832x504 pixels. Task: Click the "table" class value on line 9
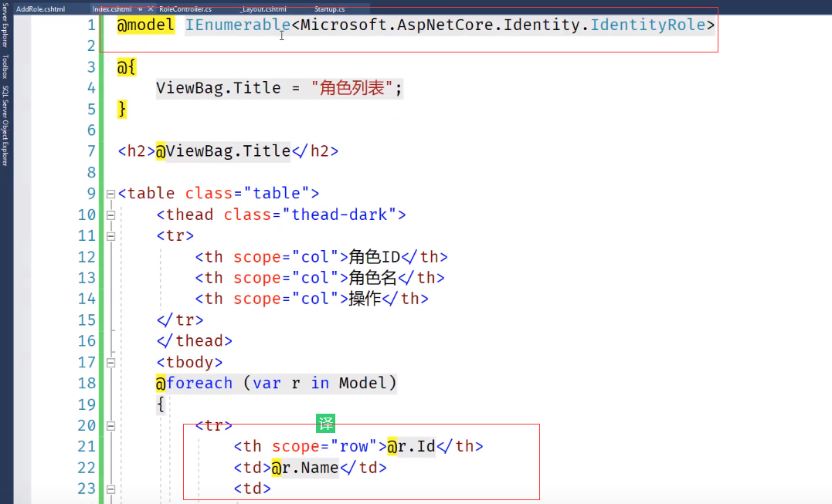(277, 194)
